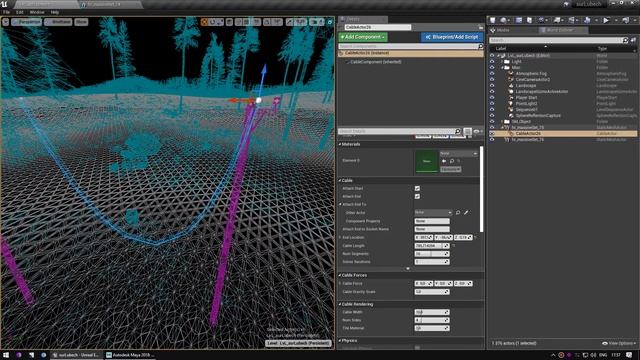Click the browse magnifier icon under material
The width and height of the screenshot is (640, 360).
pos(452,161)
